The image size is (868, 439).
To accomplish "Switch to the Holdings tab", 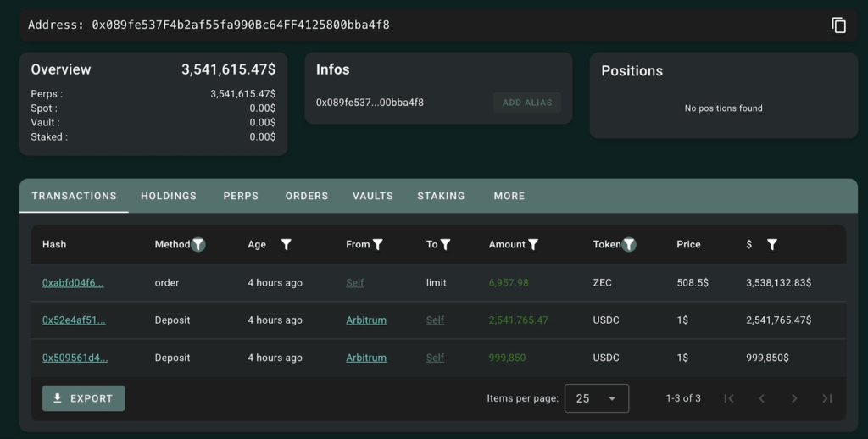I will [169, 196].
